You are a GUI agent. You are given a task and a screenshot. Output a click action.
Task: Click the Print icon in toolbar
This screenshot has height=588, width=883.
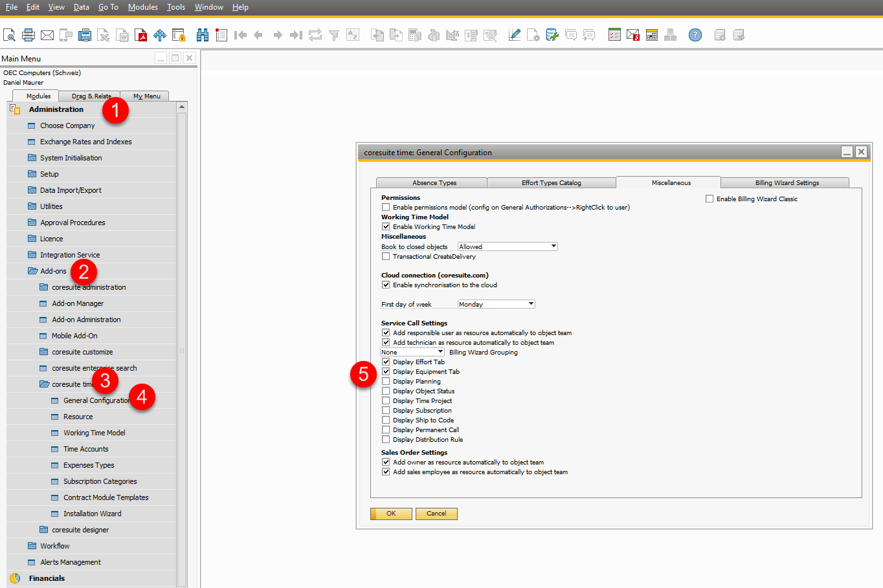(28, 35)
